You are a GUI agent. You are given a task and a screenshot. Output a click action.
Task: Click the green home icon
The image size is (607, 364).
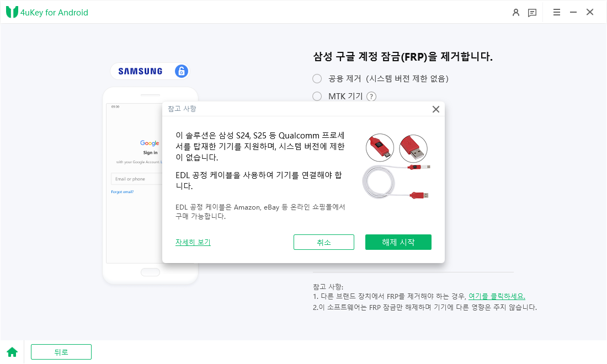(x=12, y=352)
